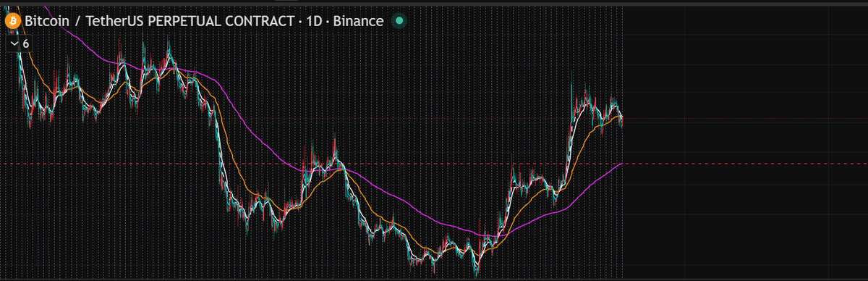Expand the collapsed indicators legend showing 6

(x=20, y=44)
